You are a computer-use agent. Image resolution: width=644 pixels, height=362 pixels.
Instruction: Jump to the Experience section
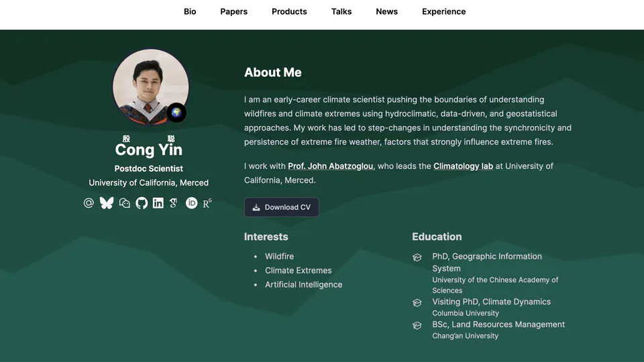(443, 11)
